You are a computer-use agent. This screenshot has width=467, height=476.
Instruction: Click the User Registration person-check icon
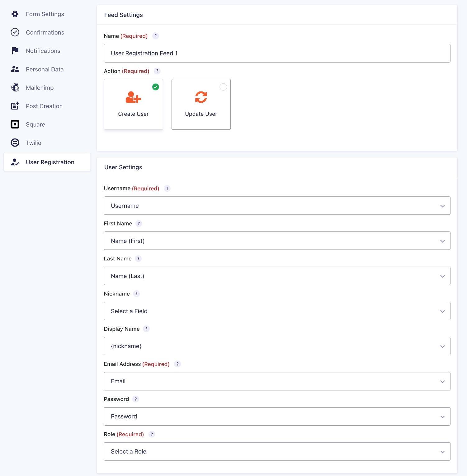tap(15, 162)
